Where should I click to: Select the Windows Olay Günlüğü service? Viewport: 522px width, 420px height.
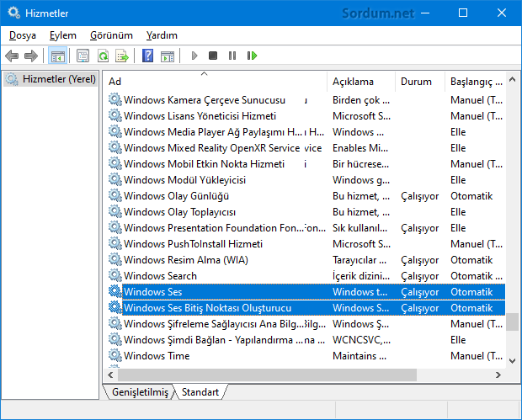pos(306,195)
